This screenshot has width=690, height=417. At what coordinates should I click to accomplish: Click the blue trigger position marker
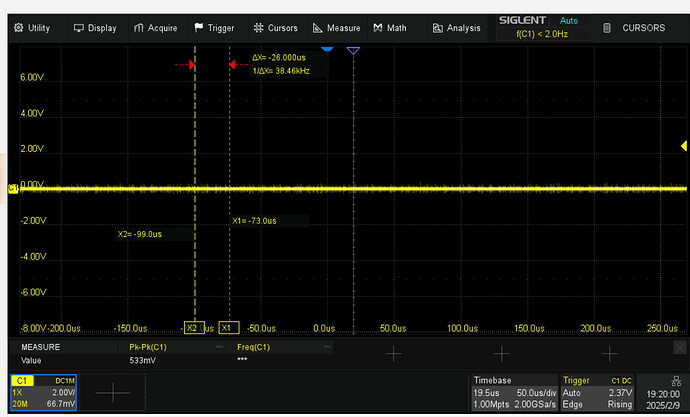pos(327,49)
